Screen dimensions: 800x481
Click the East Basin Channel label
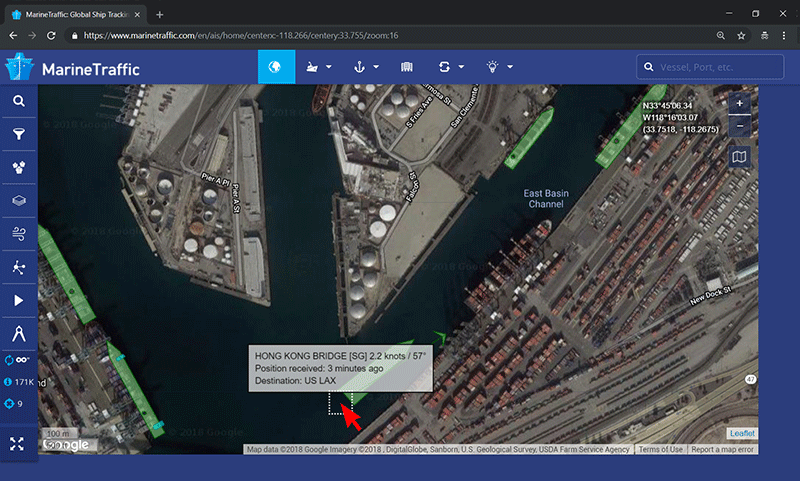[546, 198]
